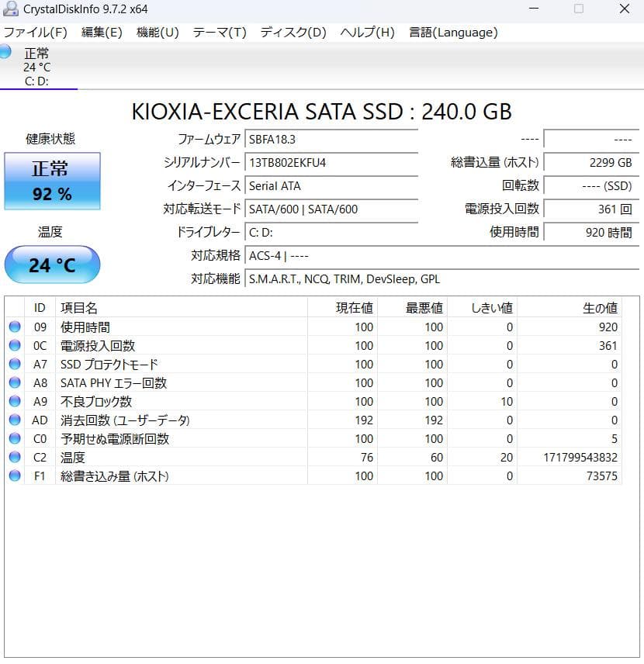Click the blue circle for SSD プロテクトモード
The height and width of the screenshot is (664, 644).
(x=16, y=364)
